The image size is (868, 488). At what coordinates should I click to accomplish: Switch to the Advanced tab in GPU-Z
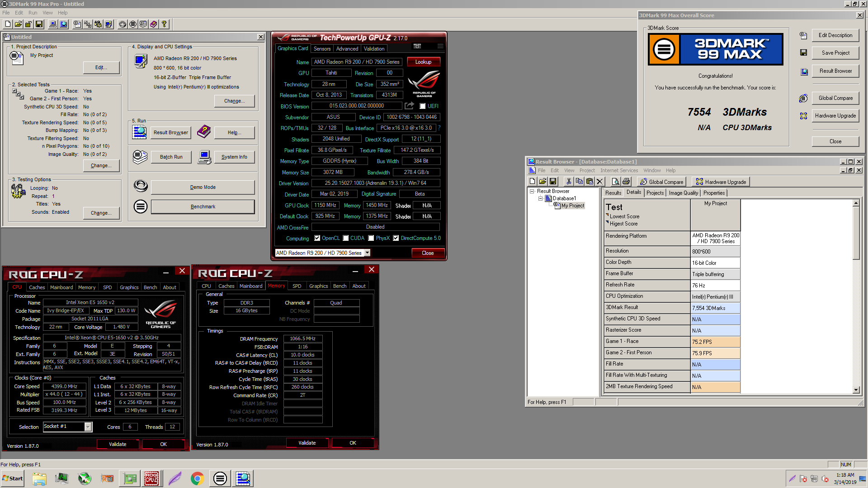click(347, 49)
